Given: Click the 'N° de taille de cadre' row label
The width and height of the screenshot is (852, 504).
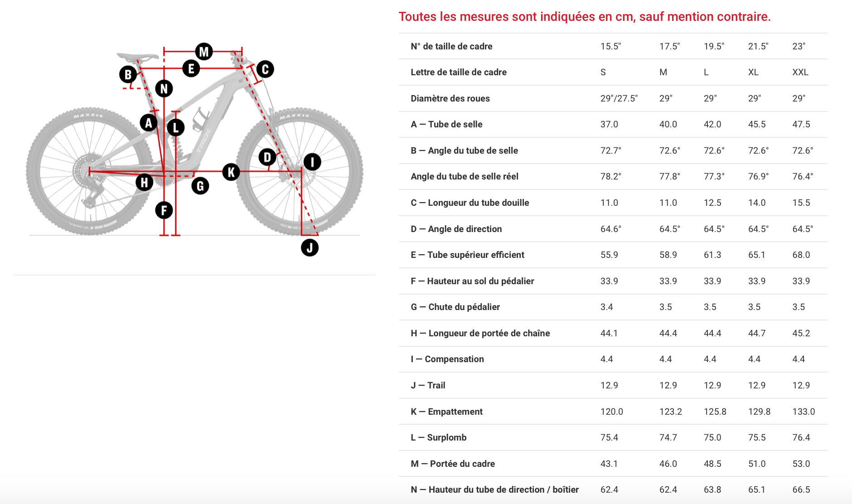Looking at the screenshot, I should [x=451, y=46].
